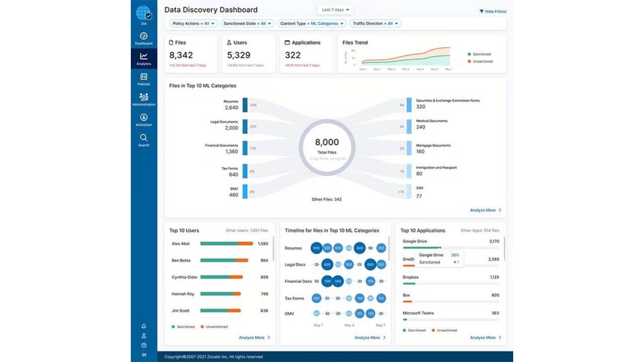Click the DMV category bar, 480 files
The width and height of the screenshot is (644, 362).
pos(245,191)
